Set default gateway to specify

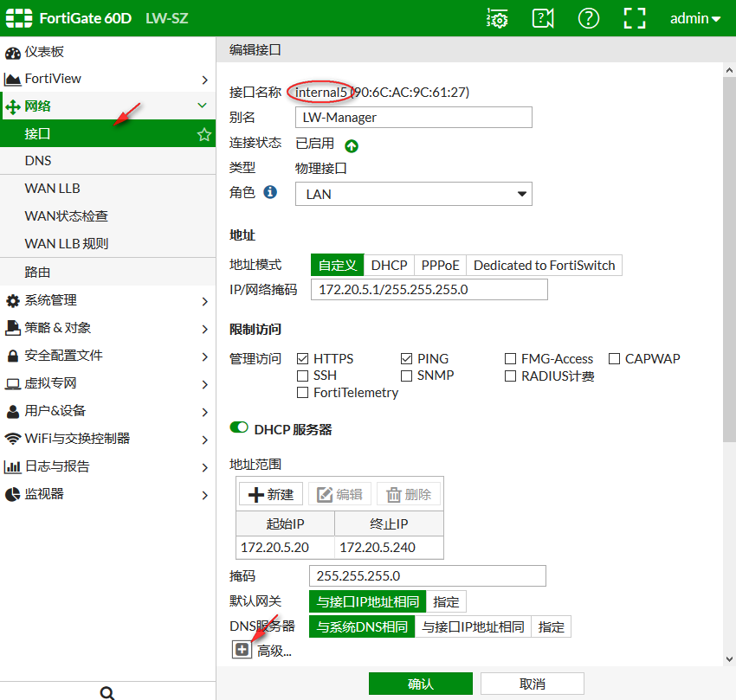[446, 601]
